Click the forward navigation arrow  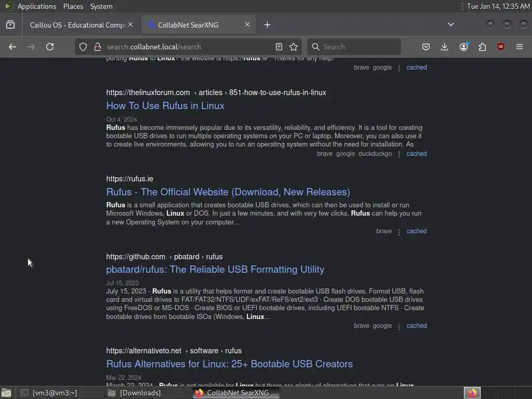click(x=31, y=47)
